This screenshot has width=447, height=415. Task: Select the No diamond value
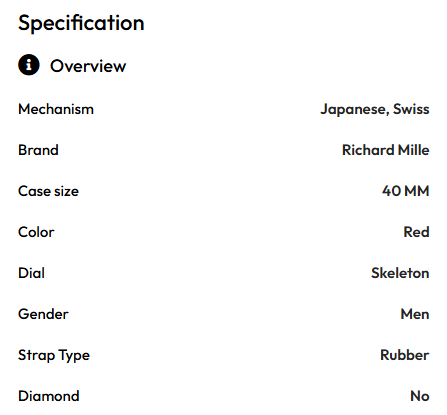point(420,396)
